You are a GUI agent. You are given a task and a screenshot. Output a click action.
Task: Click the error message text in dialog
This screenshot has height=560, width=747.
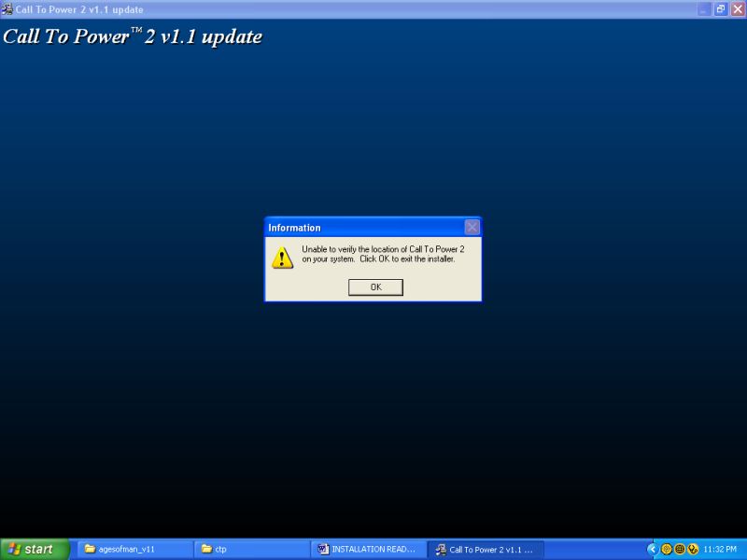[x=383, y=254]
